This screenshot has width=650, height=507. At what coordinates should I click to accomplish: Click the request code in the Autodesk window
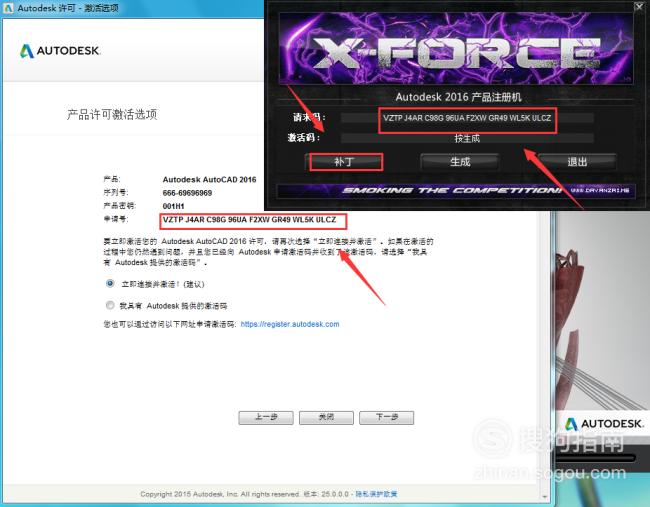click(x=250, y=220)
